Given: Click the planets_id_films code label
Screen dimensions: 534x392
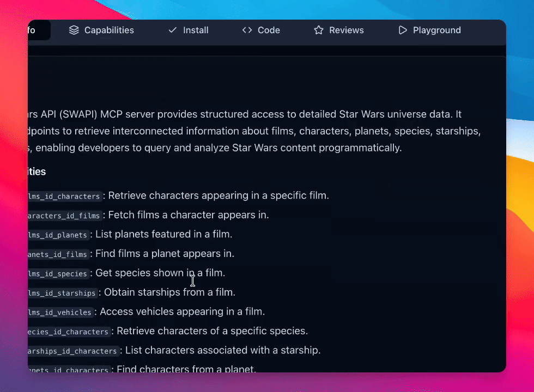Looking at the screenshot, I should [x=58, y=255].
